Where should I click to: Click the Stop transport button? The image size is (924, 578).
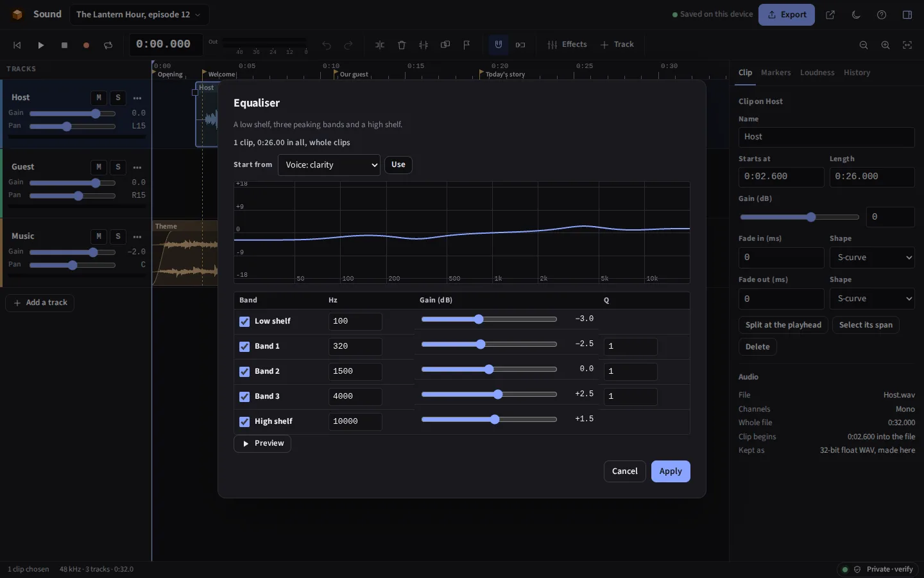coord(64,45)
